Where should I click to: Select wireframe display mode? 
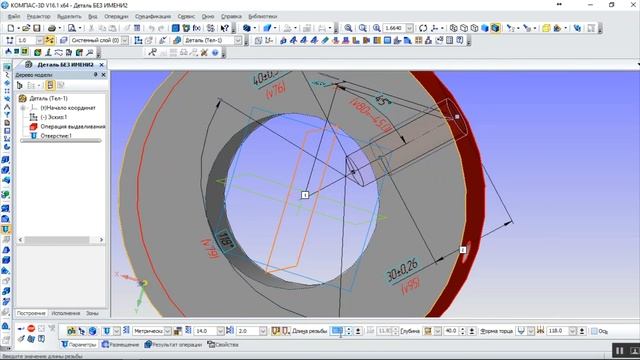pos(453,28)
